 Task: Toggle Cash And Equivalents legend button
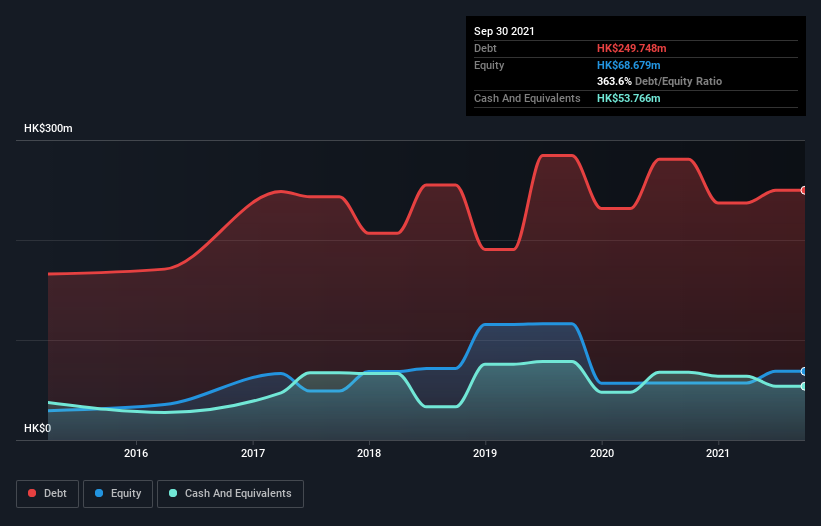(230, 494)
